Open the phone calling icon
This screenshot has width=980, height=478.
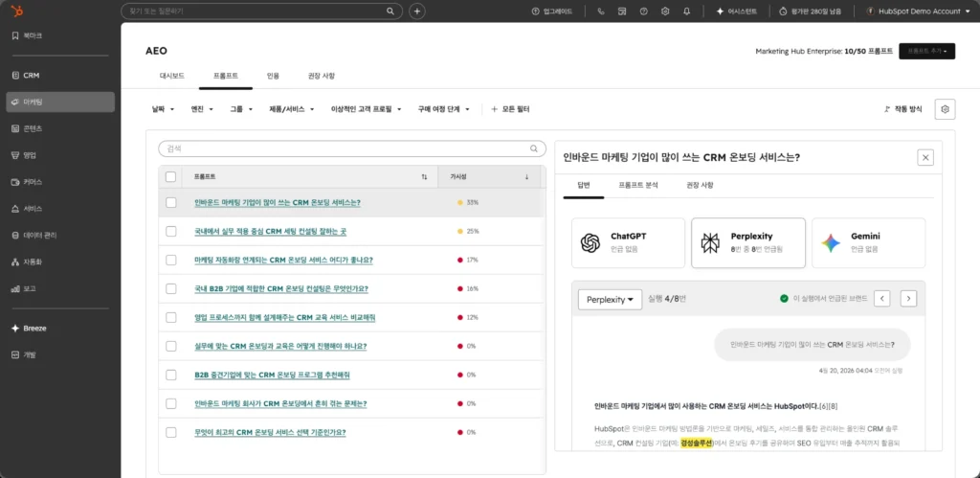pyautogui.click(x=601, y=11)
